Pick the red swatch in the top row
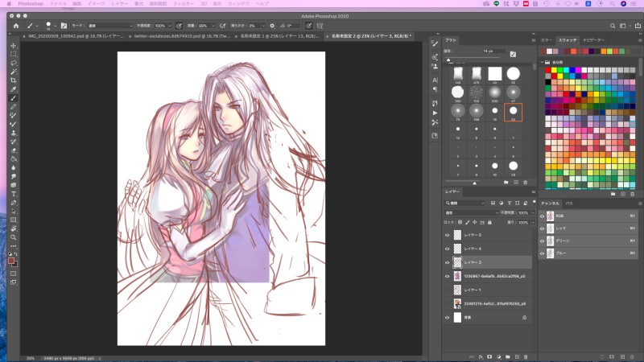Screen dimensions: 644x362 [x=549, y=72]
